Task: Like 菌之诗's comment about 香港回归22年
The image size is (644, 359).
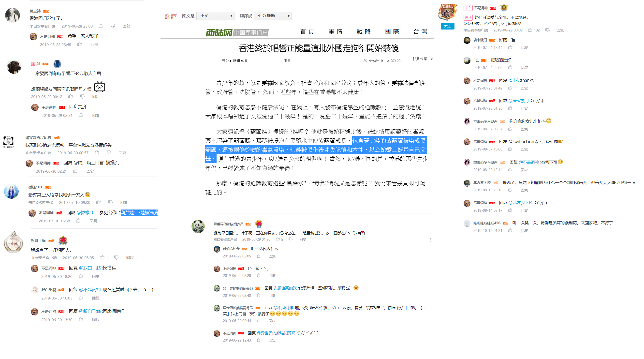Action: 101,26
